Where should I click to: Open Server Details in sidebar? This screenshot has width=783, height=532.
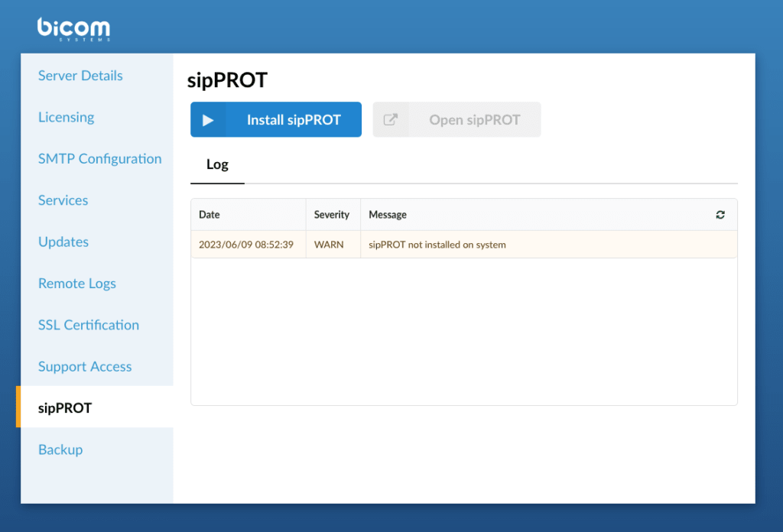[x=80, y=76]
